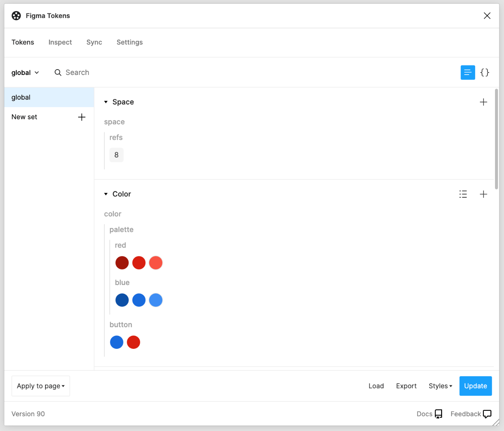Select the darkest blue palette swatch
The width and height of the screenshot is (504, 431).
[x=122, y=300]
